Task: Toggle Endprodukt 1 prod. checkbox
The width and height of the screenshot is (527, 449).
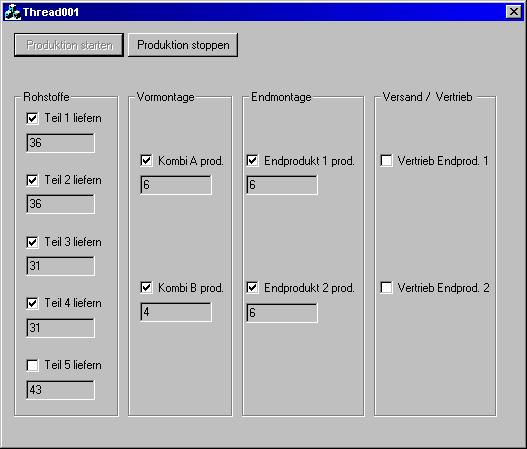Action: click(252, 161)
